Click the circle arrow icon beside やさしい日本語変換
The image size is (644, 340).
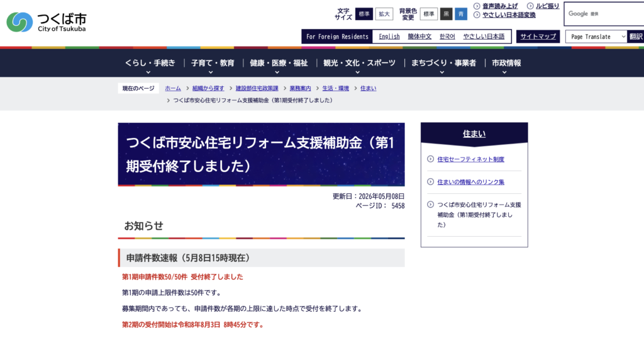tap(477, 15)
